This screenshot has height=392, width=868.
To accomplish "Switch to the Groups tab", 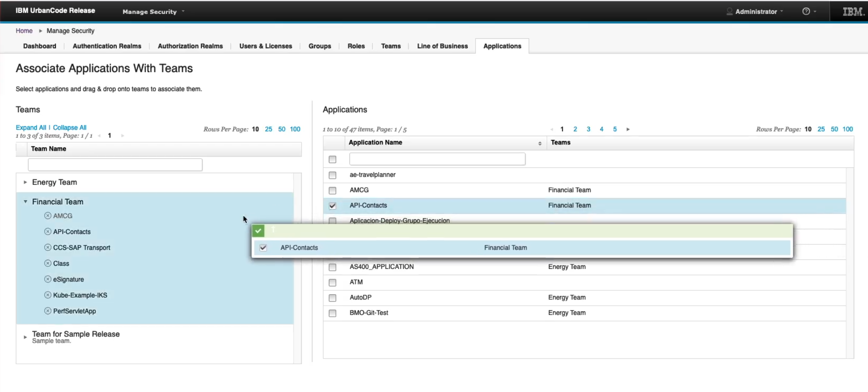I will point(320,46).
